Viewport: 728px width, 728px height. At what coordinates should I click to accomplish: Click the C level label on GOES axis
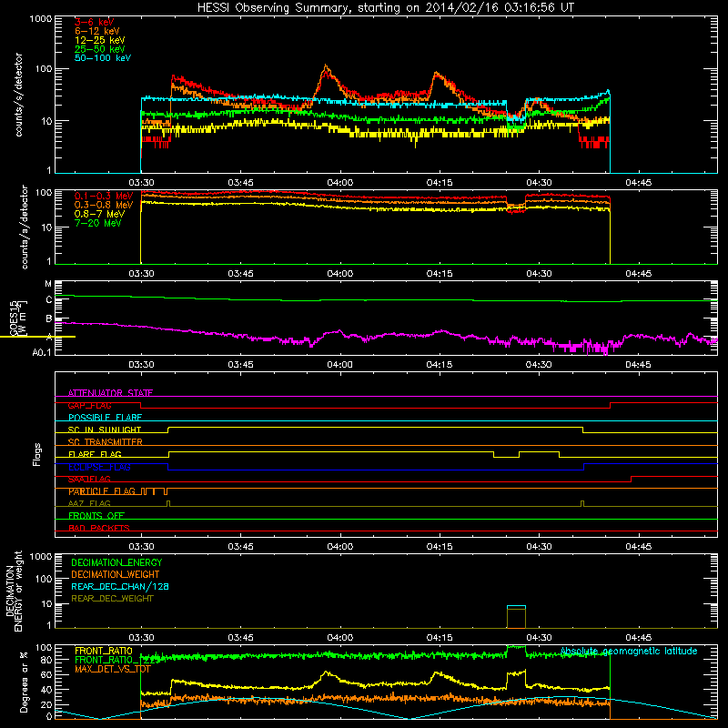pos(49,300)
